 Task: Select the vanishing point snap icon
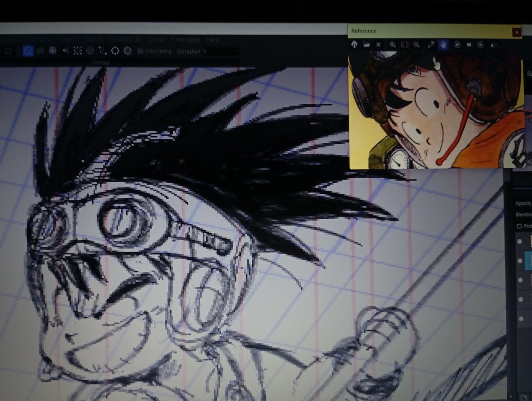[x=65, y=51]
